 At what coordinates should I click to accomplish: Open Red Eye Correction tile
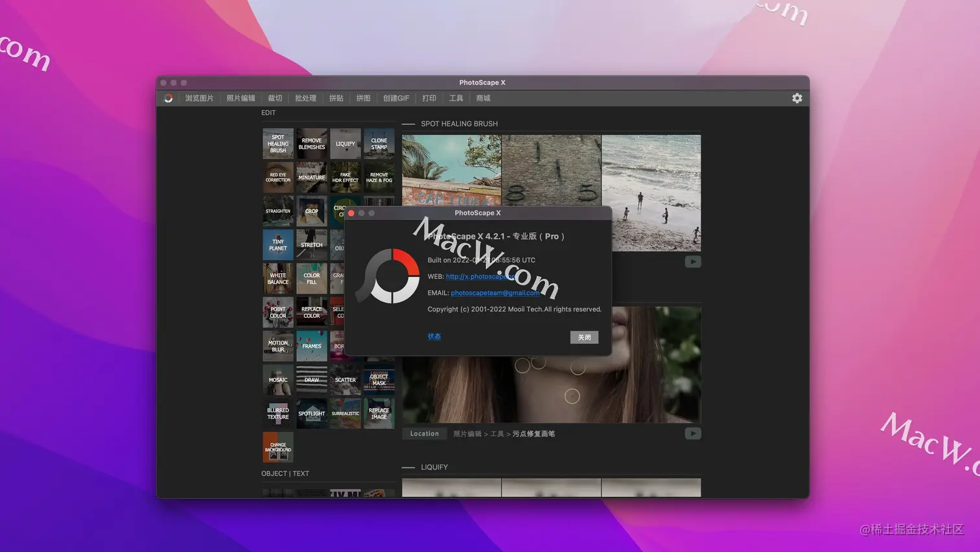click(x=278, y=177)
